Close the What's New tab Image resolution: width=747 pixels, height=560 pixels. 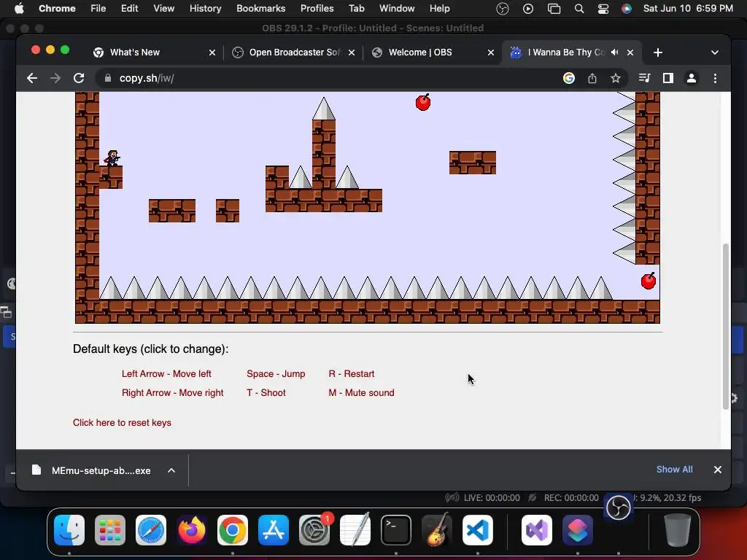click(x=212, y=52)
